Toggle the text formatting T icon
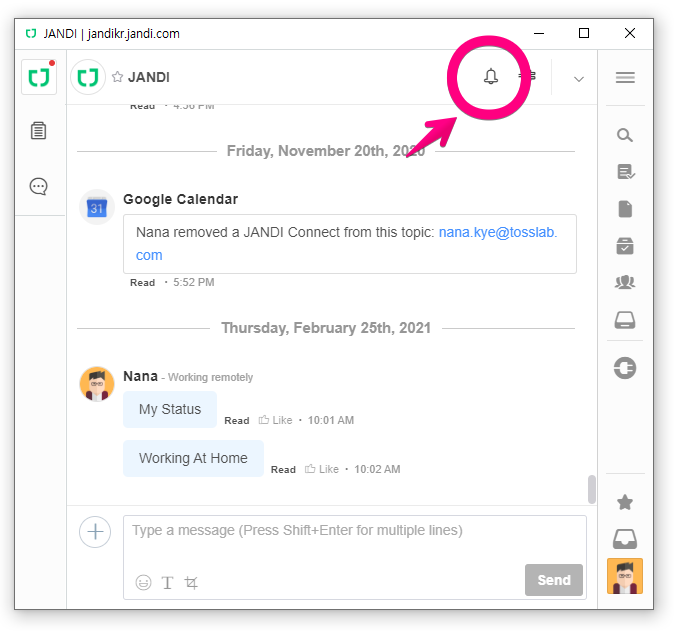Viewport: 674px width, 631px height. tap(167, 583)
